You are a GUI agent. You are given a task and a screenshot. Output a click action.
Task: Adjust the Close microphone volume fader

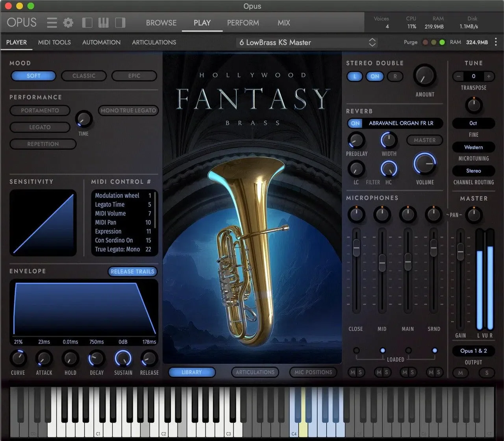point(356,248)
